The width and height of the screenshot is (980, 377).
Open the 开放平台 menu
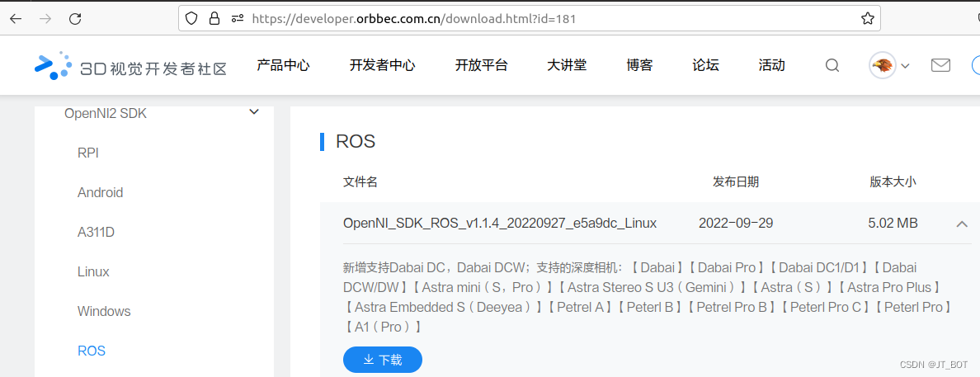481,65
